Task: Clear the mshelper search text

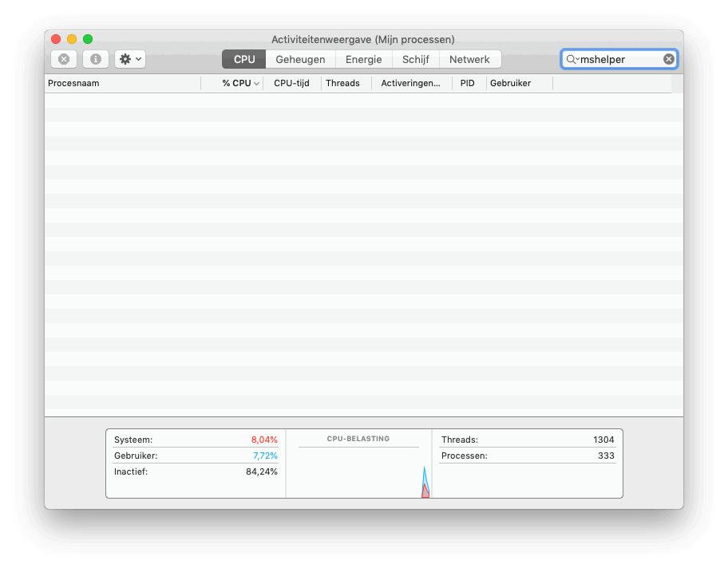Action: tap(669, 59)
